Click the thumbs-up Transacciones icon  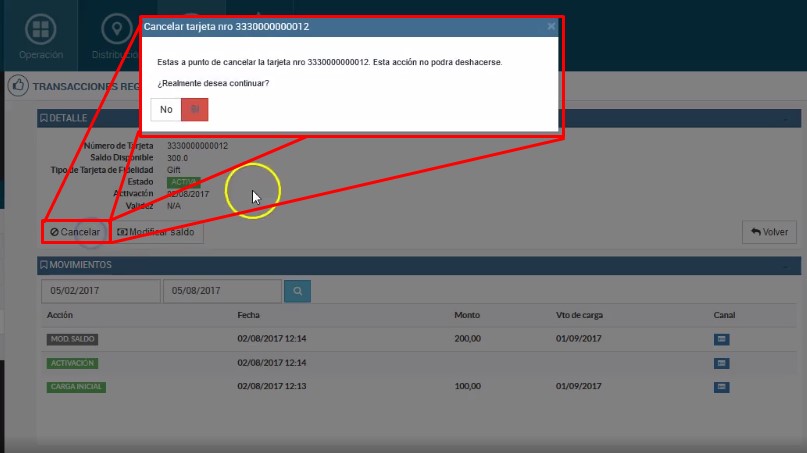18,86
